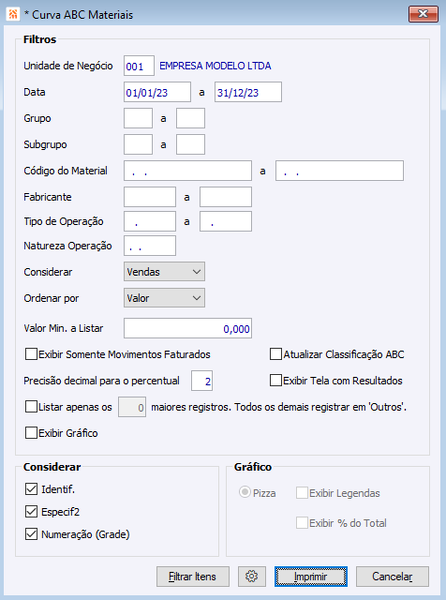
Task: Click the start date field 01/01/23
Action: (x=157, y=92)
